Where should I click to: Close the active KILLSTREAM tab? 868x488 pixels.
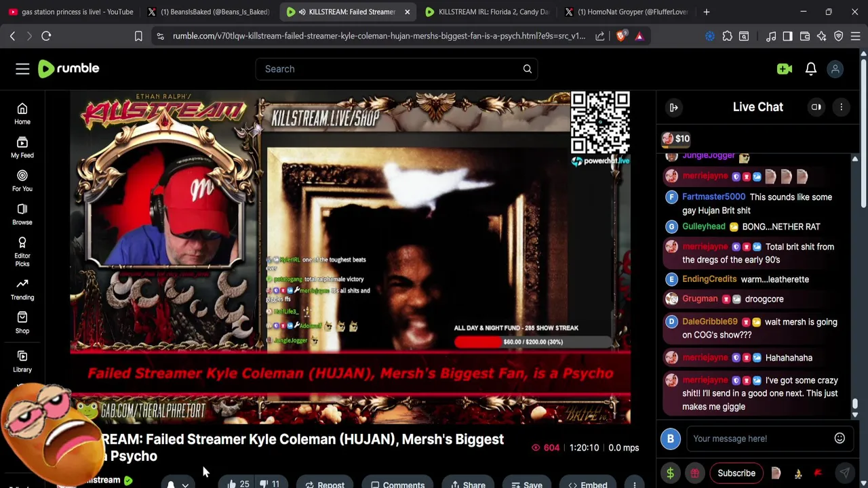click(407, 12)
